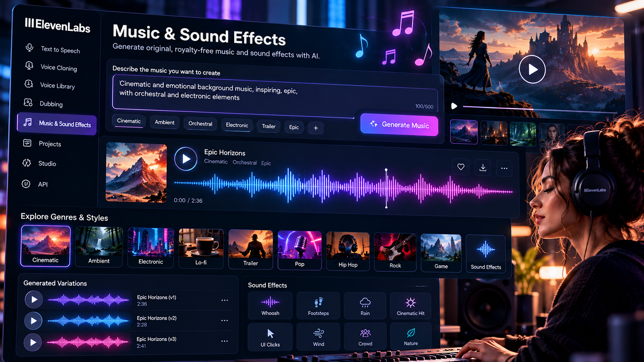Choose the Ambient genre card
The width and height of the screenshot is (644, 362).
coord(99,247)
